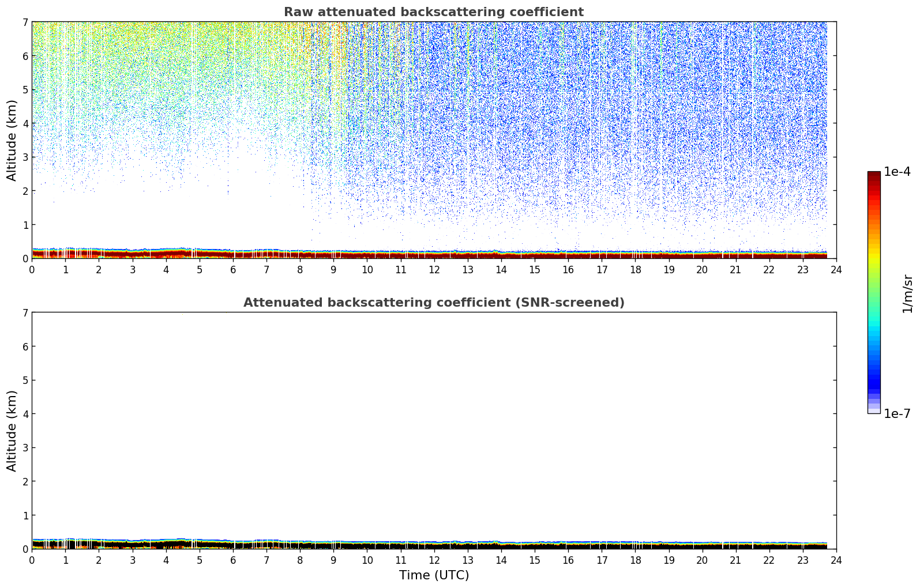This screenshot has width=920, height=588.
Task: Click the "2" altitude tick label of the SNR-screened plot
Action: click(x=25, y=481)
